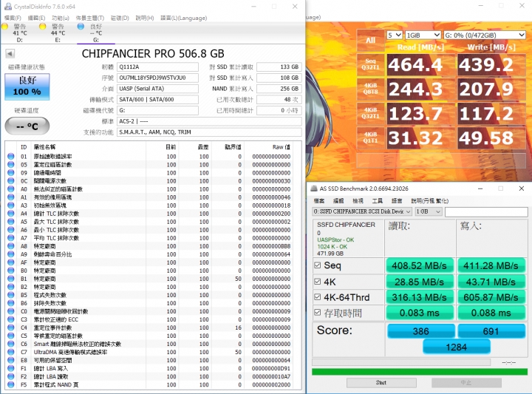Click the 4K-64Thrd write result 605.87 MB/s
This screenshot has width=532, height=394.
491,297
